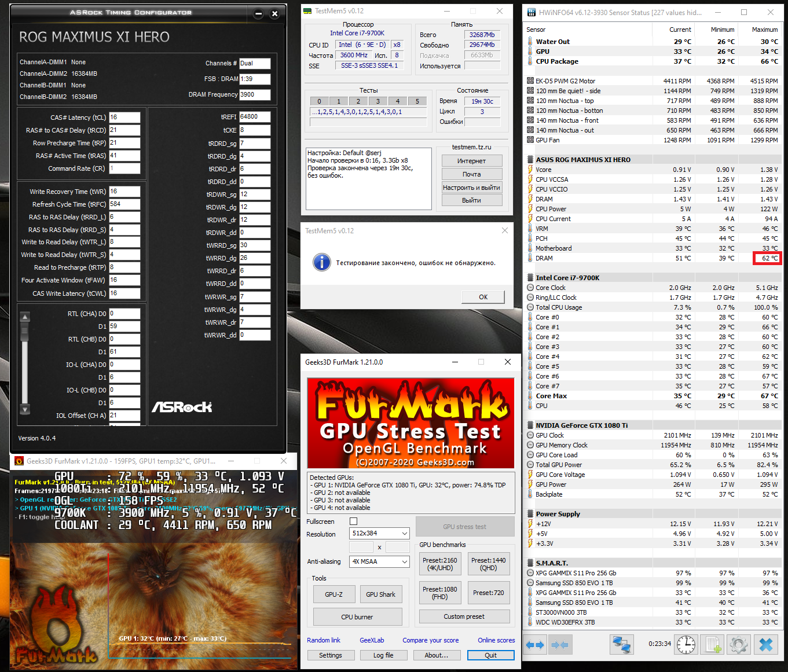Click the ASRock scrollbar down arrow
788x672 pixels.
tap(25, 409)
